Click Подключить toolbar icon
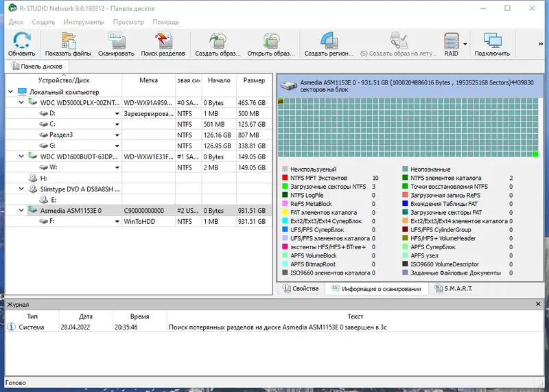Screen dimensions: 549x392 click(x=492, y=41)
